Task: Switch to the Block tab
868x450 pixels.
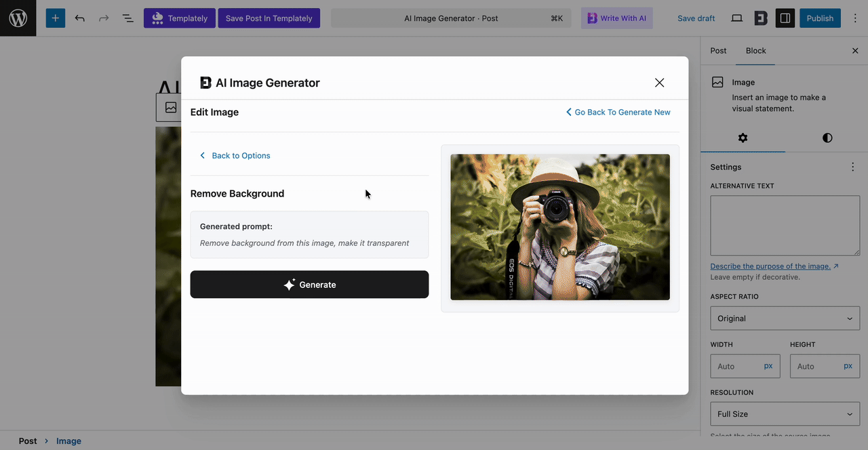Action: click(755, 51)
